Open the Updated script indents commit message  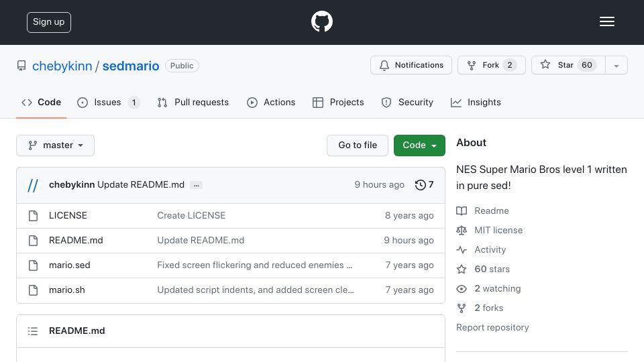coord(256,290)
